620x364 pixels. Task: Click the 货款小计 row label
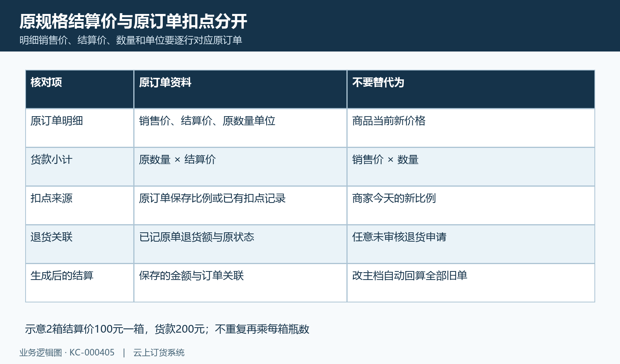(x=80, y=167)
